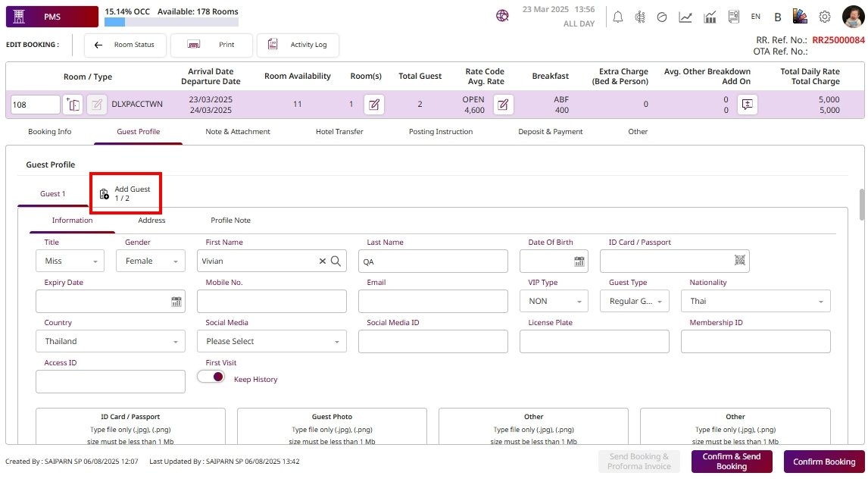
Task: Click the Date Of Birth calendar icon
Action: click(579, 261)
